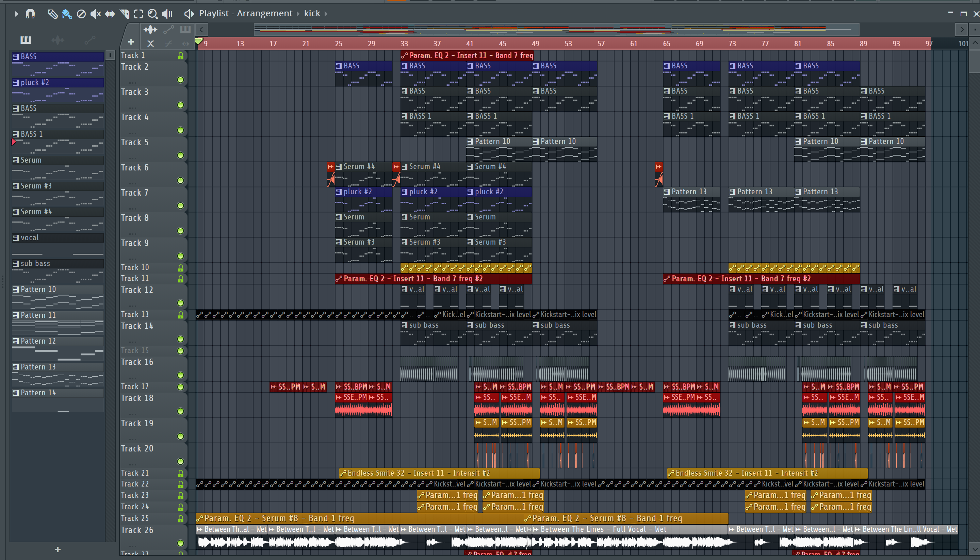Screen dimensions: 980x560
Task: Click the timeline ruler at bar 49
Action: pyautogui.click(x=535, y=44)
